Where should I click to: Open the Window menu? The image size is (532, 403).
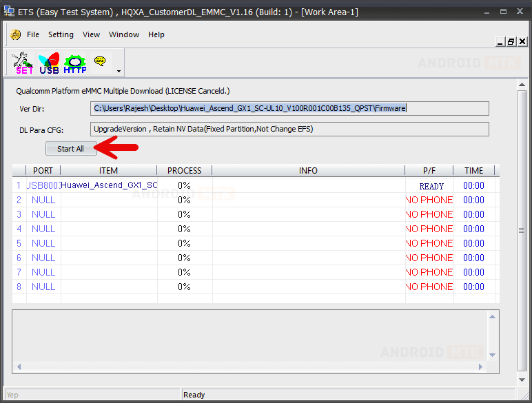coord(124,34)
